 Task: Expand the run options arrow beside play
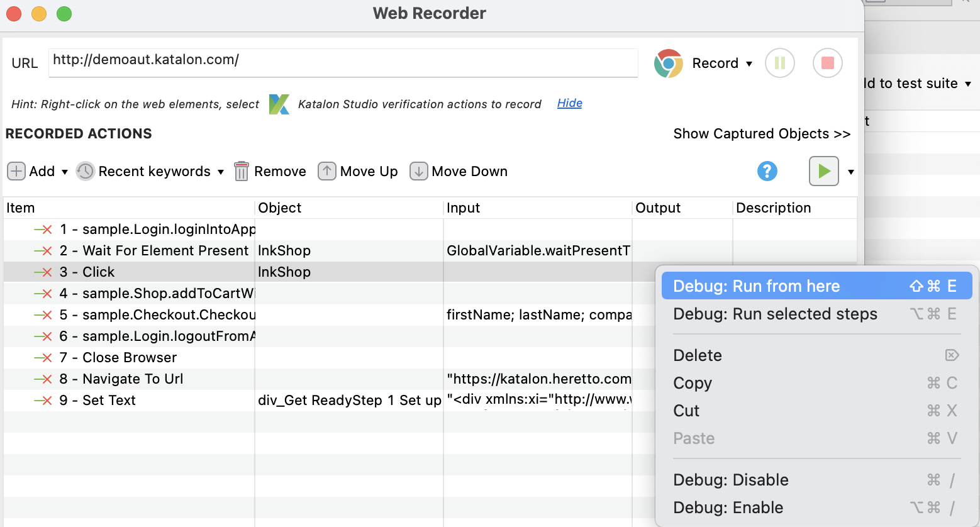pos(850,172)
